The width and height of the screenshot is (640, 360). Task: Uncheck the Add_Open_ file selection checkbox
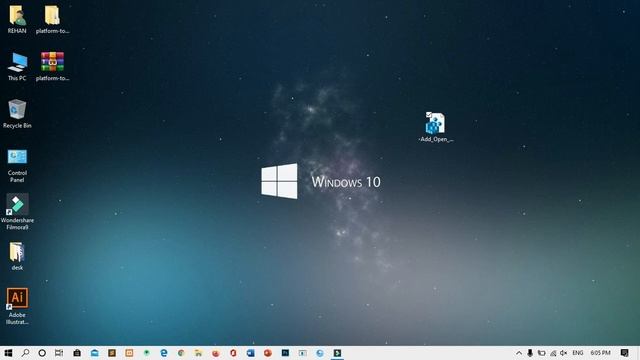pos(429,115)
